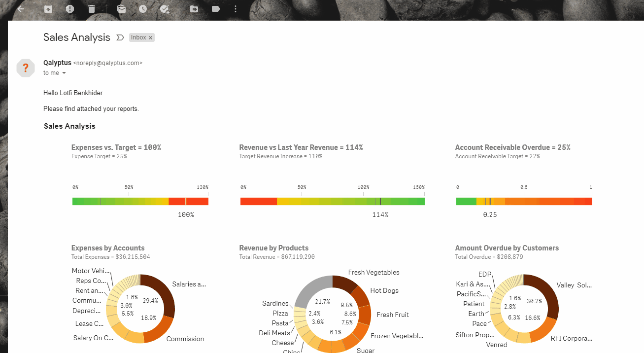Click the Account Receivable Overdue gauge bar
Viewport: 644px width, 353px height.
(524, 201)
